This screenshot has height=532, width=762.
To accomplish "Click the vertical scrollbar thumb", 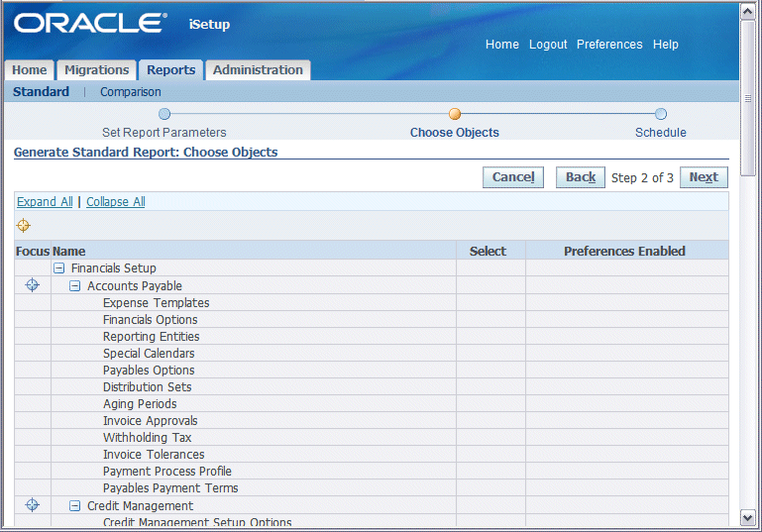I will [x=747, y=98].
